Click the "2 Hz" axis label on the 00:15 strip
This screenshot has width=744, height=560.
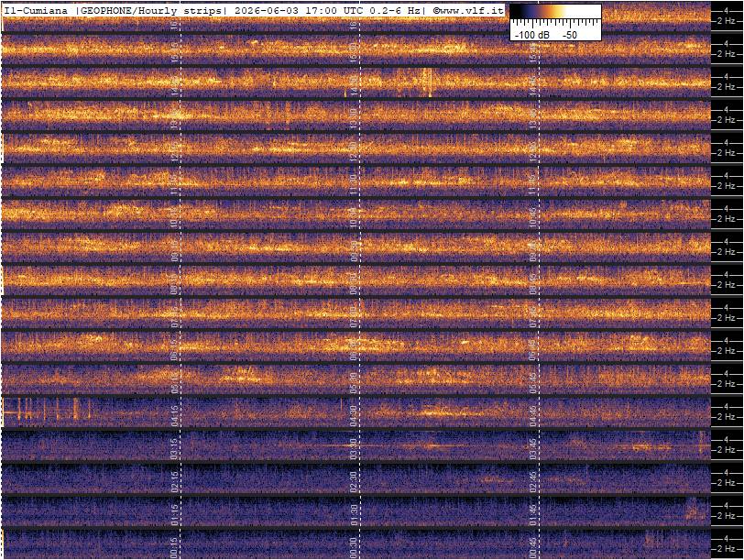726,549
